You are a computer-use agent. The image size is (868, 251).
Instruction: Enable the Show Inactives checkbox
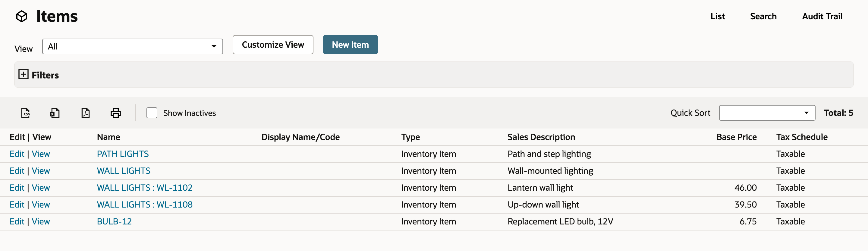152,113
